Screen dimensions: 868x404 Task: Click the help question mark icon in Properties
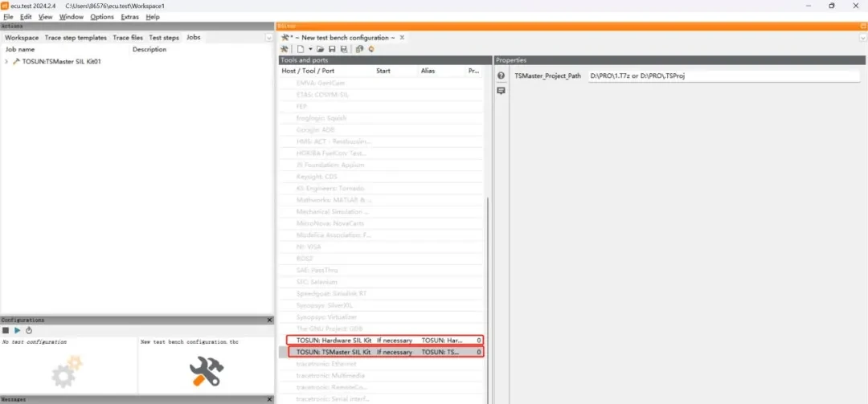(501, 75)
